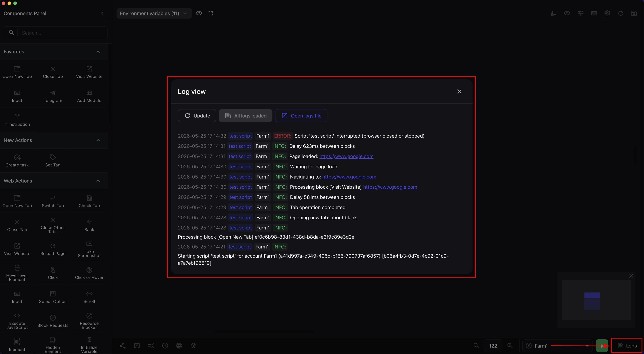Image resolution: width=644 pixels, height=354 pixels.
Task: Click the download icon in bottom toolbar
Action: coord(165,346)
